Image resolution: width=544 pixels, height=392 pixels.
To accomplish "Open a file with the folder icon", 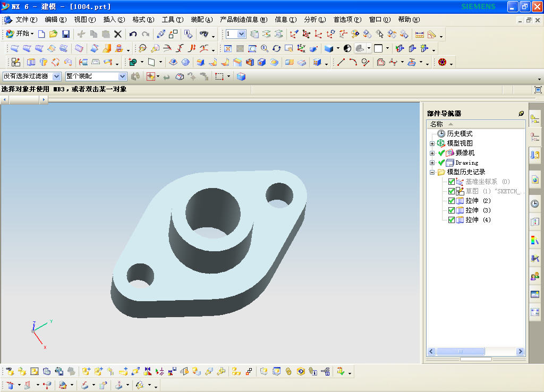I will [53, 34].
